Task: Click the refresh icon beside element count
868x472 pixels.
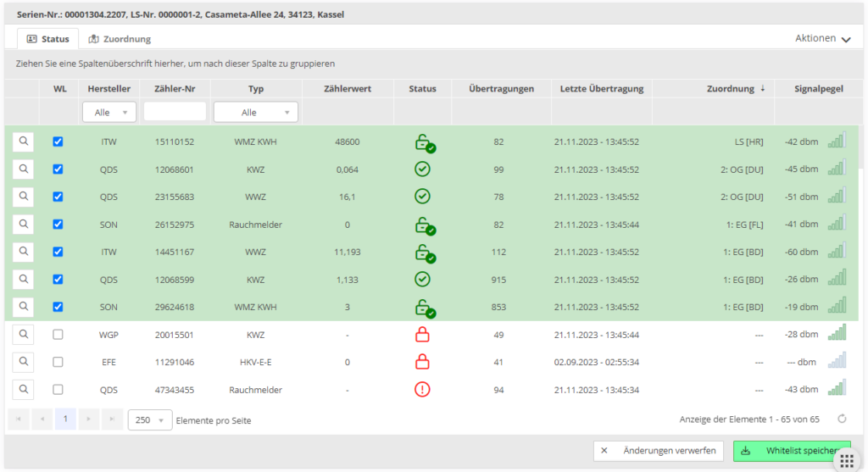Action: point(842,419)
